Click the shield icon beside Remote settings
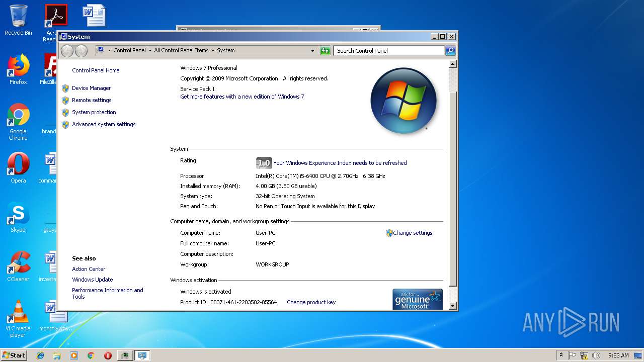The width and height of the screenshot is (644, 362). (65, 100)
